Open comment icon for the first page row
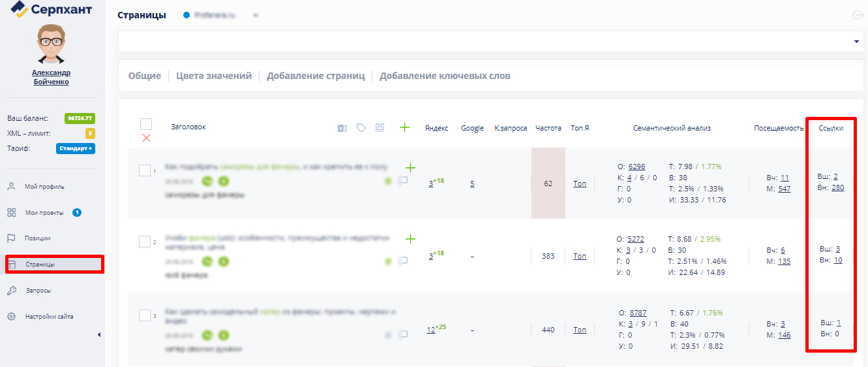 pos(403,180)
